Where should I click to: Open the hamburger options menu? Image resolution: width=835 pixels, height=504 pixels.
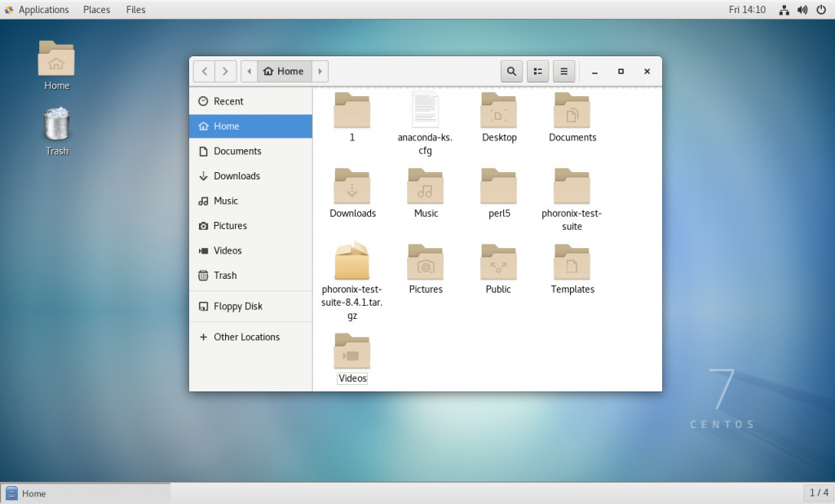pos(563,71)
